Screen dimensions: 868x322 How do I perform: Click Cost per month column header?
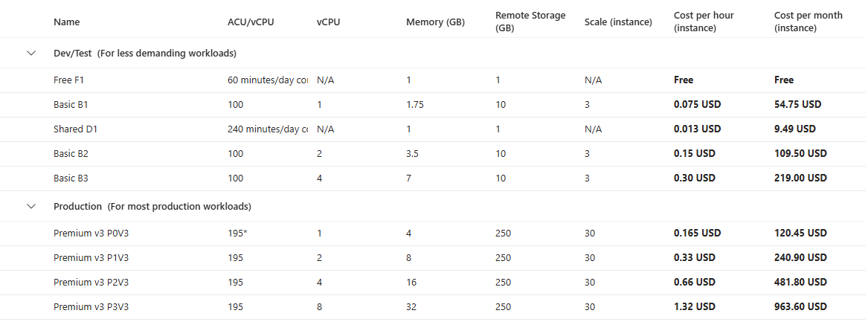(808, 22)
